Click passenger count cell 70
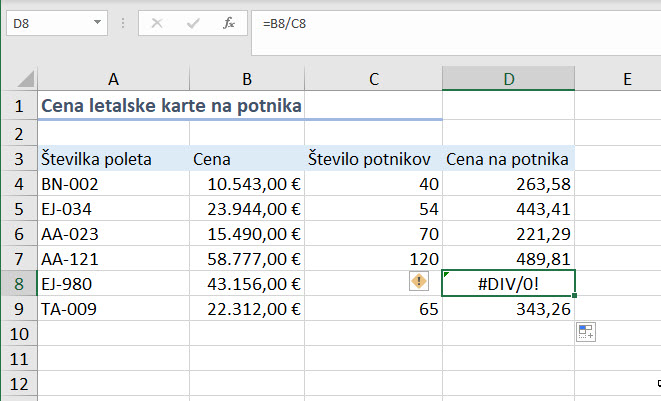661x401 pixels. pyautogui.click(x=373, y=233)
